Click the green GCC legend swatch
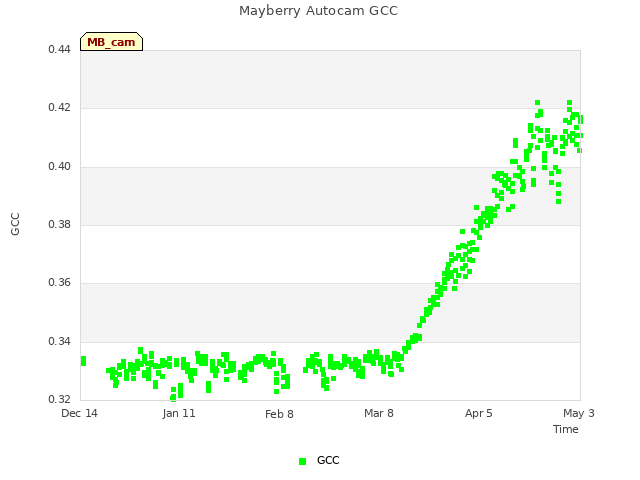This screenshot has height=480, width=640. (x=302, y=461)
